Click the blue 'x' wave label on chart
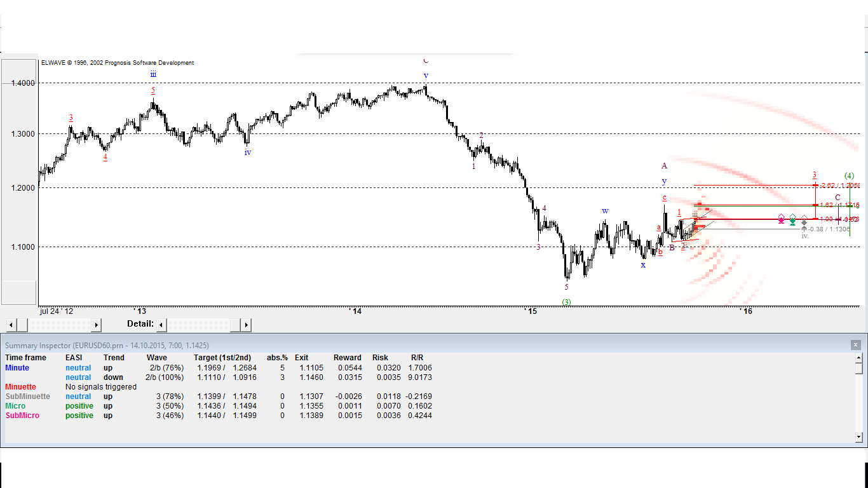Image resolution: width=868 pixels, height=488 pixels. (643, 265)
